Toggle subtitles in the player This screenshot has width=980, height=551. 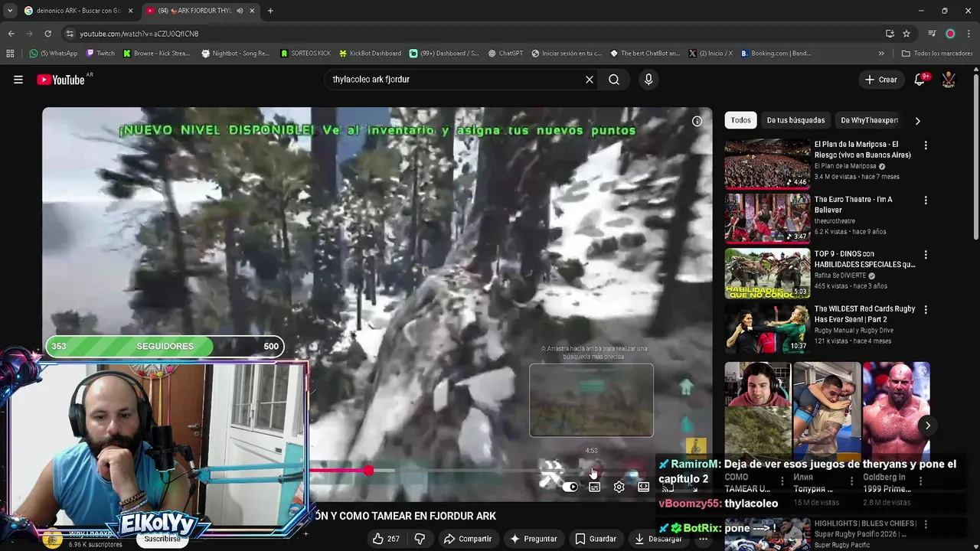[594, 487]
